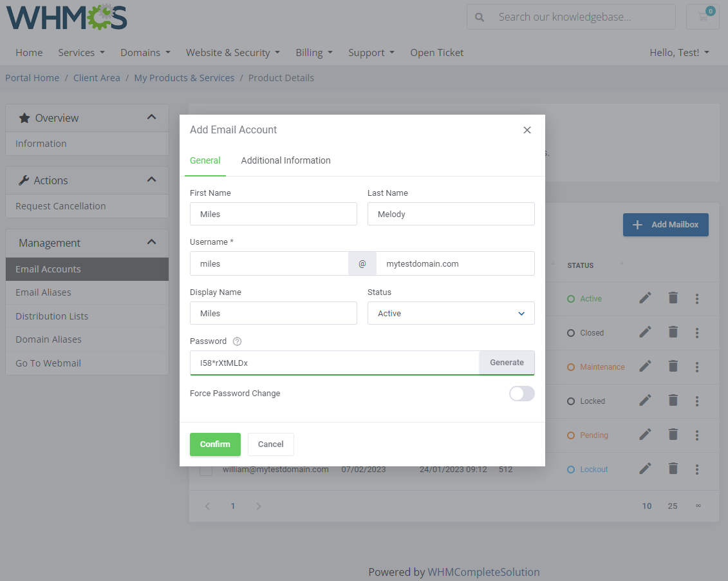Click the Generate password button
This screenshot has width=728, height=581.
[507, 363]
